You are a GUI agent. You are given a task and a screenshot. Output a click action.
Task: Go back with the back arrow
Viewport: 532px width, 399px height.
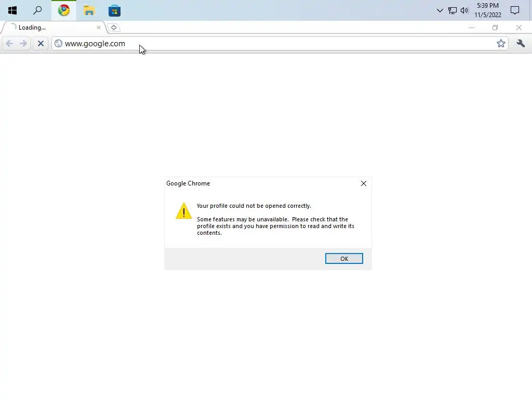[9, 44]
